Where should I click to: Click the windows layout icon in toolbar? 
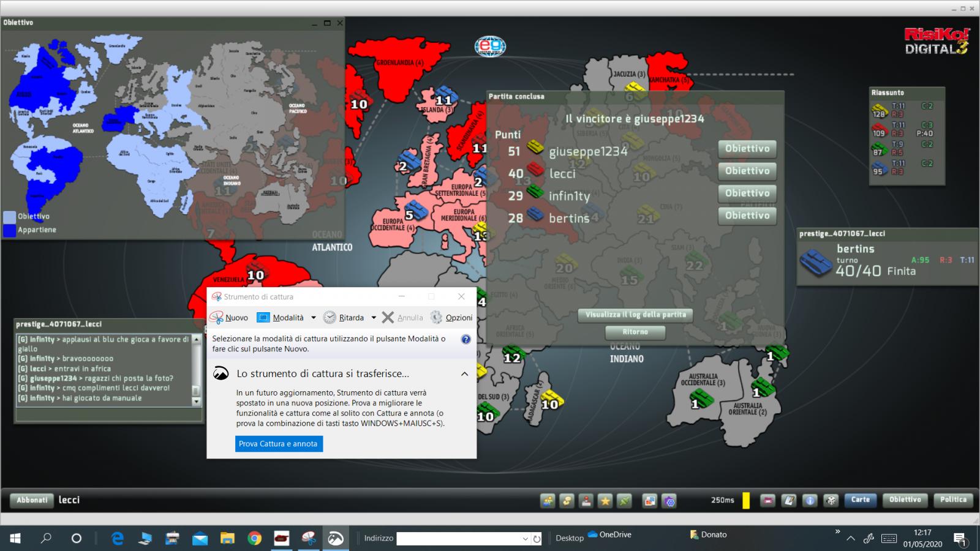click(650, 500)
